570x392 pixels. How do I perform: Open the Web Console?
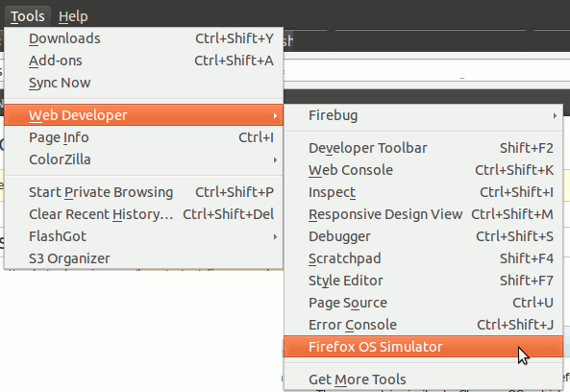pyautogui.click(x=424, y=170)
